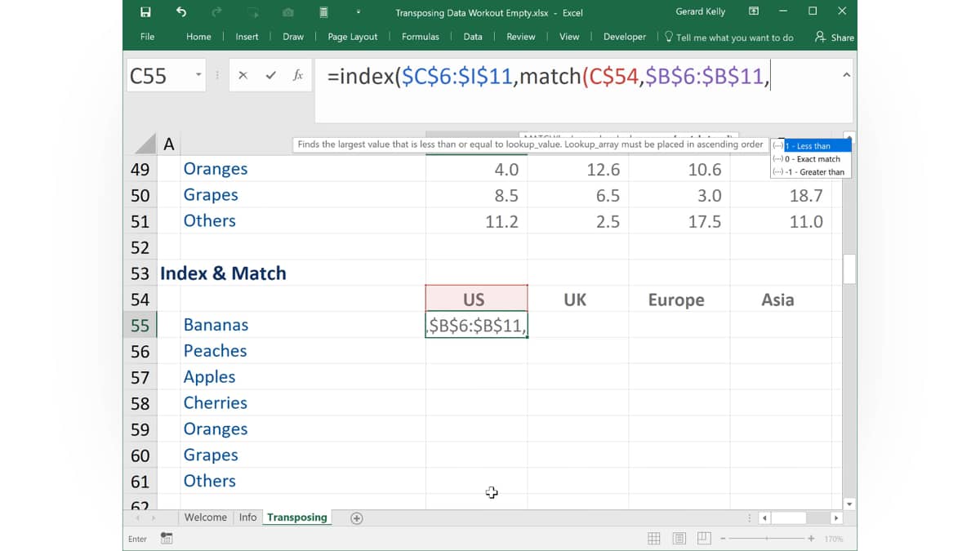Select the Peaches cell in row 56
980x551 pixels.
[x=302, y=351]
